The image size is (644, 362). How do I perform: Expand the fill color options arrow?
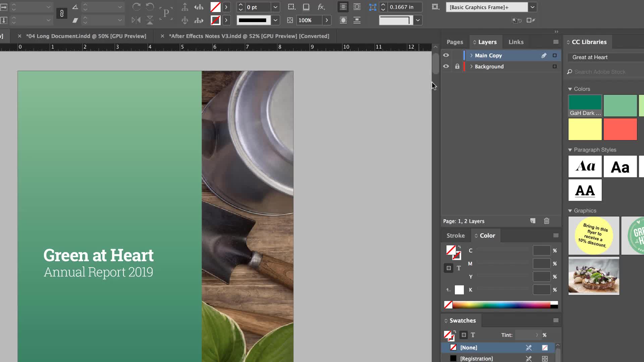(226, 7)
